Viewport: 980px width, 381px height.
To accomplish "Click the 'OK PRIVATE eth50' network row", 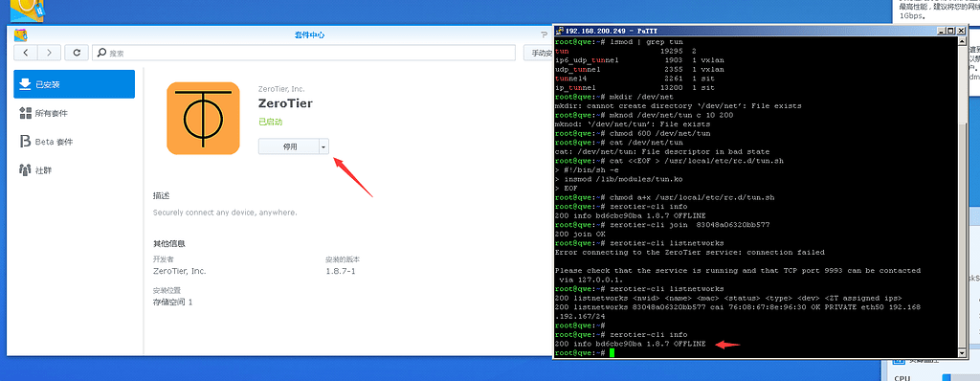I will tap(738, 308).
